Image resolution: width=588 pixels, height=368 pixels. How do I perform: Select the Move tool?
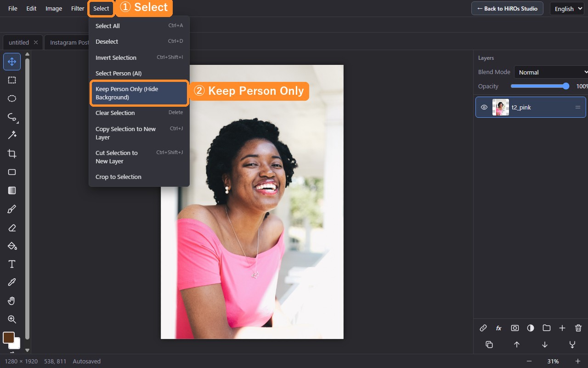click(x=12, y=62)
